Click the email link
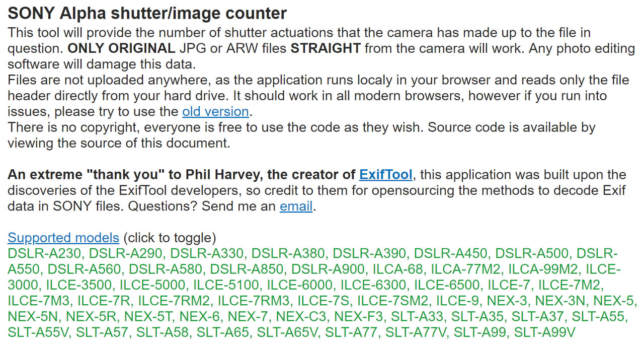Screen dimensions: 644x346 click(296, 206)
